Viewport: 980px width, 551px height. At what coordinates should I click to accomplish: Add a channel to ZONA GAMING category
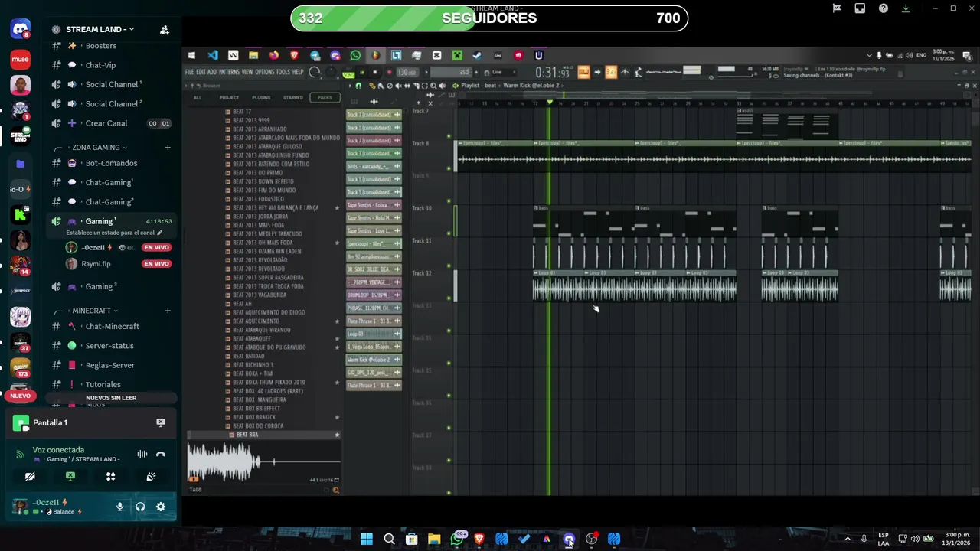(168, 147)
